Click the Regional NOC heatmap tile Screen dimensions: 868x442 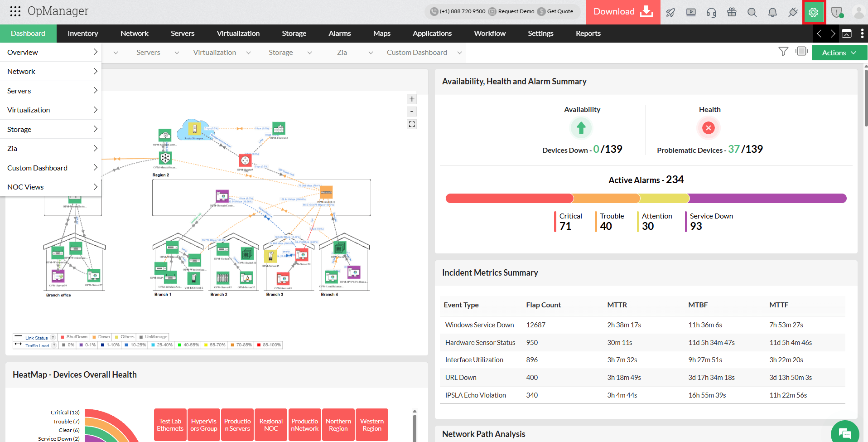[271, 425]
